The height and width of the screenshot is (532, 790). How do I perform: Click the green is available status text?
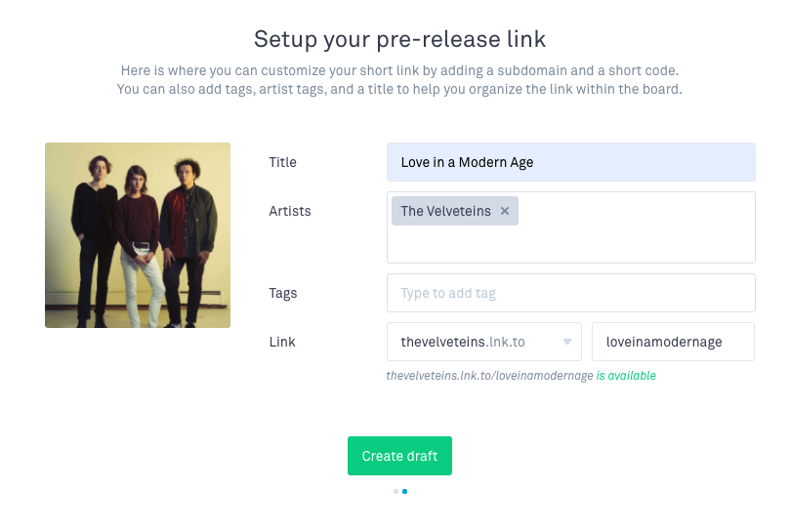pos(626,376)
